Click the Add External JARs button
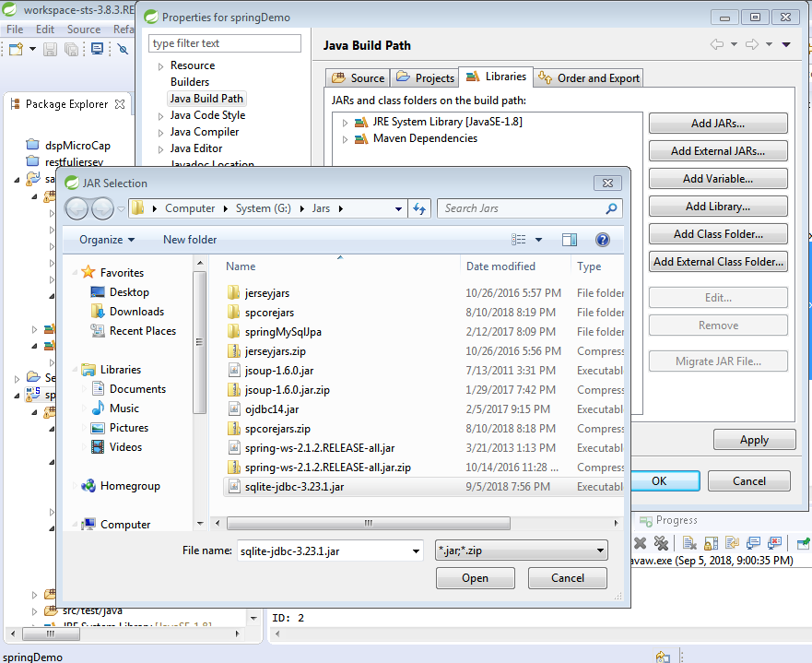This screenshot has height=663, width=812. pos(718,150)
